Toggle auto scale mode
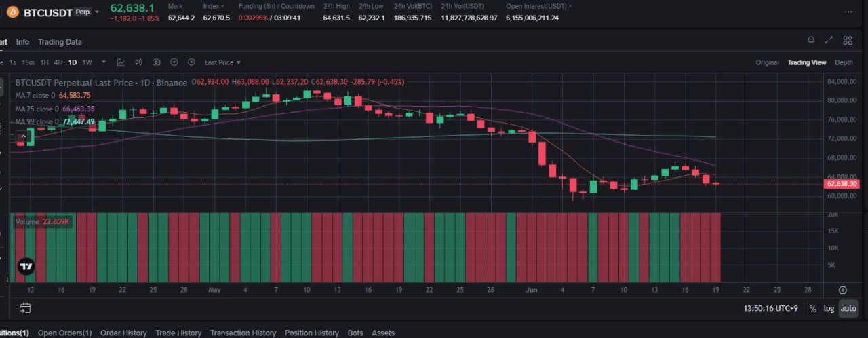 tap(848, 308)
